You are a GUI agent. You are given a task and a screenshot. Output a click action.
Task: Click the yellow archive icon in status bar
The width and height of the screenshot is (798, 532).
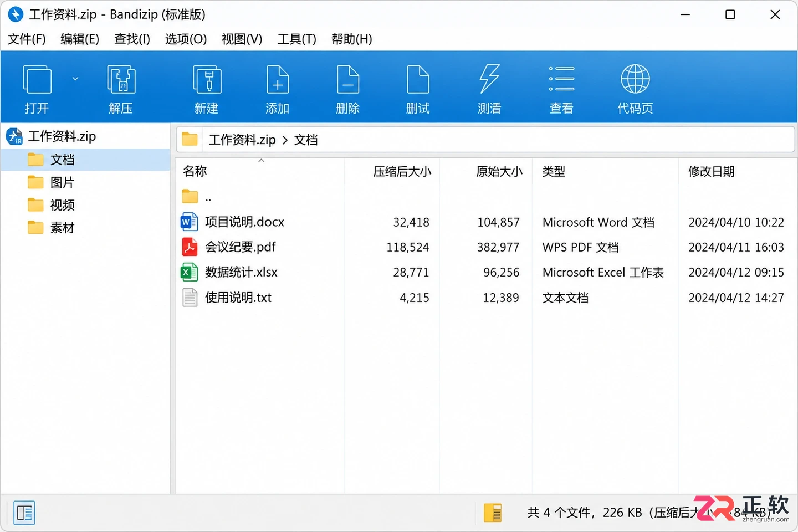point(492,513)
